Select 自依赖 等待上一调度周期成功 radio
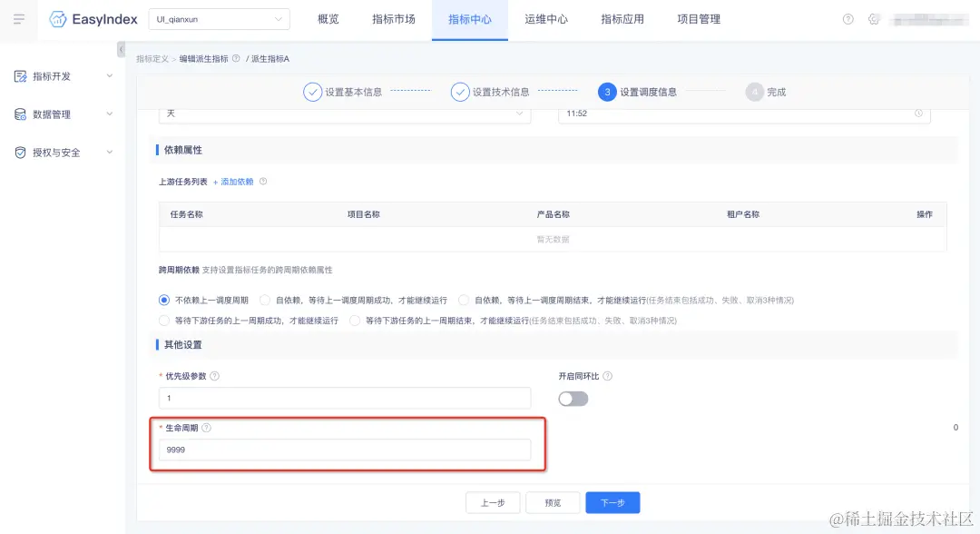 265,300
